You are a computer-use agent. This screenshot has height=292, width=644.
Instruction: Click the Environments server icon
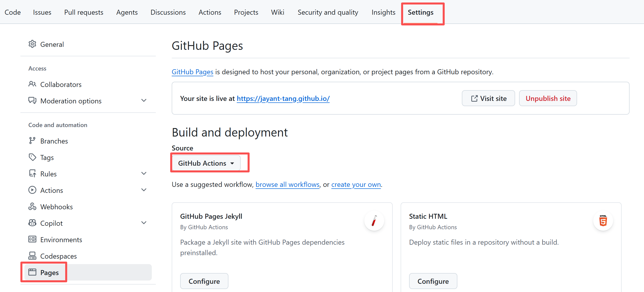tap(32, 239)
